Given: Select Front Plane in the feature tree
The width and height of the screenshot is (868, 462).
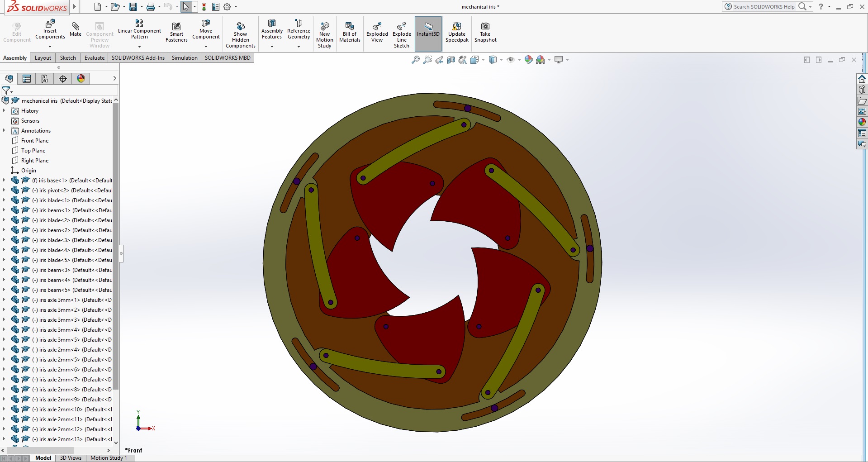Looking at the screenshot, I should tap(34, 141).
